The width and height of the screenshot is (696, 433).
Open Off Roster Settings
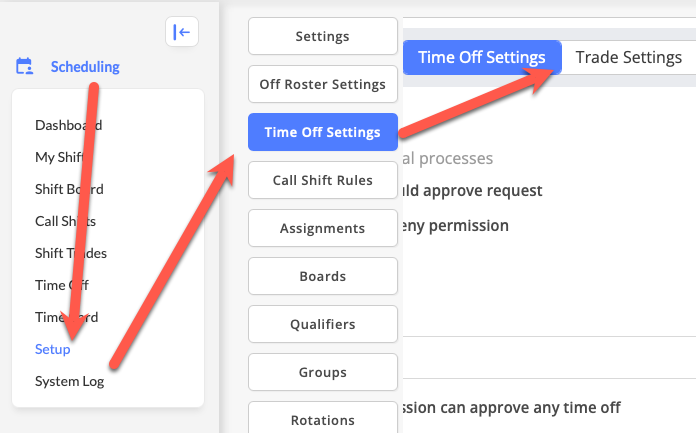pos(322,85)
